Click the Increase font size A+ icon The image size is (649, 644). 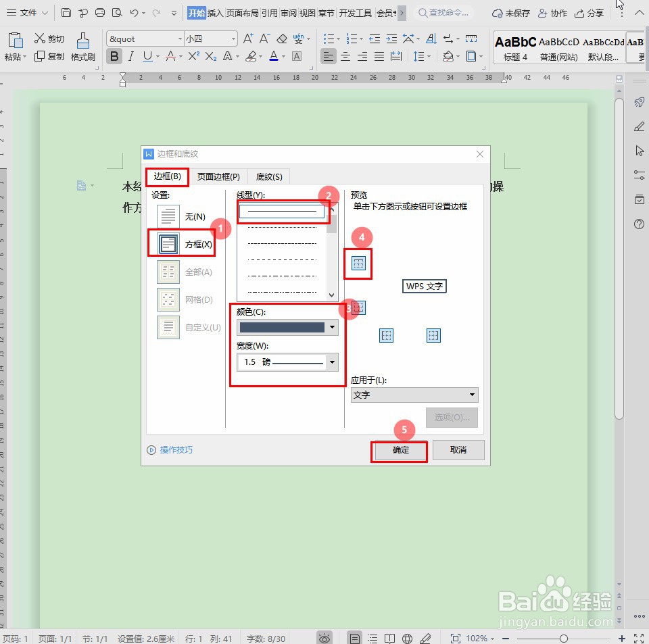248,39
